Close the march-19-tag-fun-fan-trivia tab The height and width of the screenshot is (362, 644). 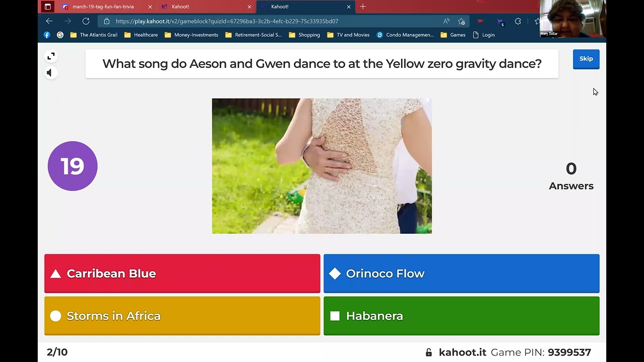tap(150, 7)
